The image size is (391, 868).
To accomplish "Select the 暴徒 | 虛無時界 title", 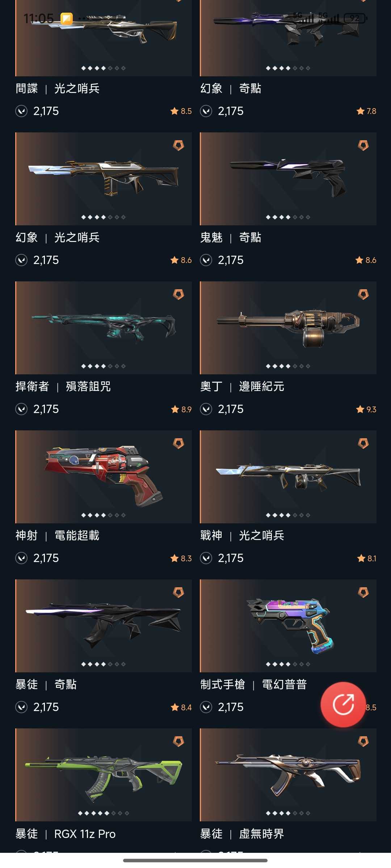I will coord(242,834).
